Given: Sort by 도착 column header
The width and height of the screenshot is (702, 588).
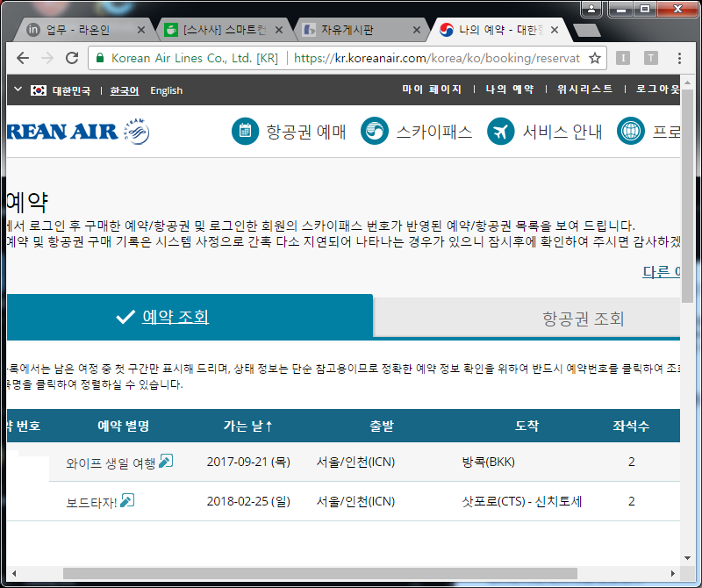Looking at the screenshot, I should 526,426.
